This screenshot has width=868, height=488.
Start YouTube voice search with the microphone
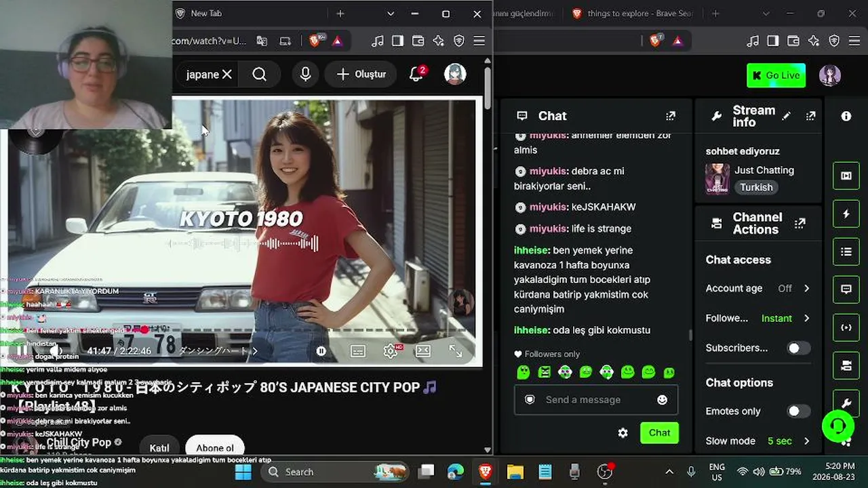306,75
